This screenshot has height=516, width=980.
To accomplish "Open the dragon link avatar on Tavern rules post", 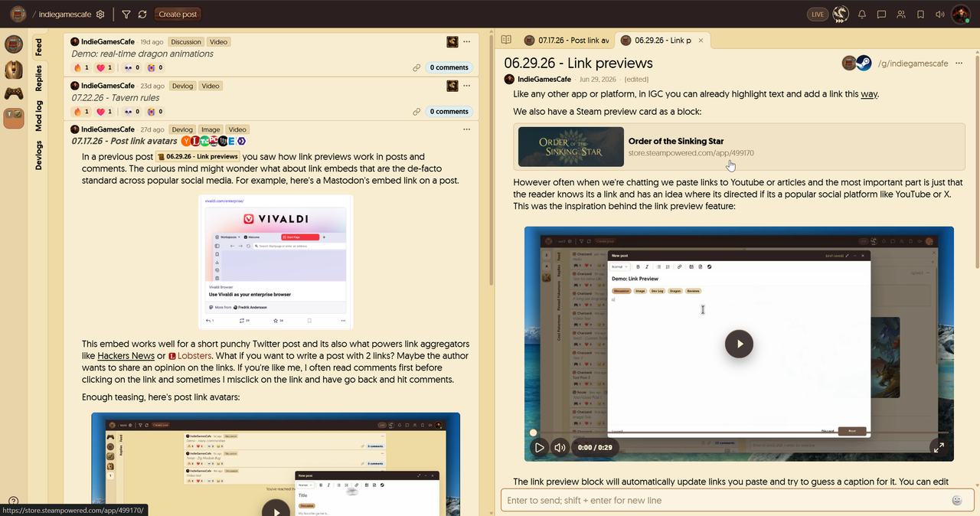I will [452, 86].
